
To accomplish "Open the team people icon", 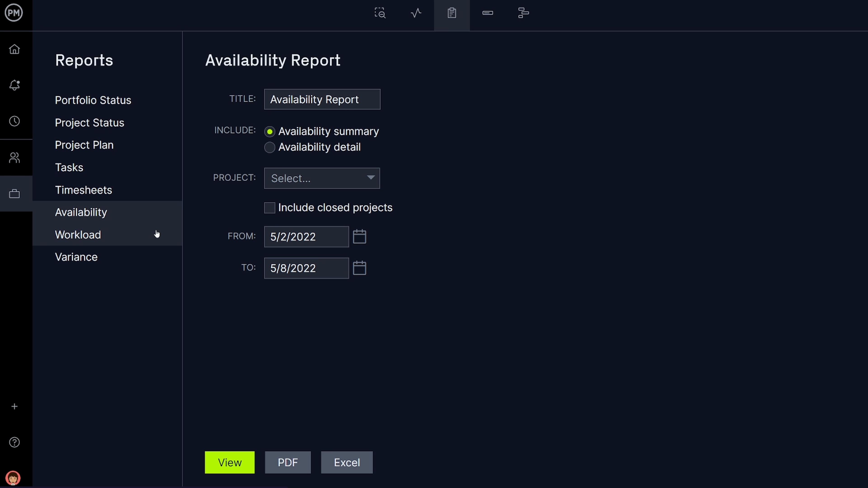I will pyautogui.click(x=14, y=158).
